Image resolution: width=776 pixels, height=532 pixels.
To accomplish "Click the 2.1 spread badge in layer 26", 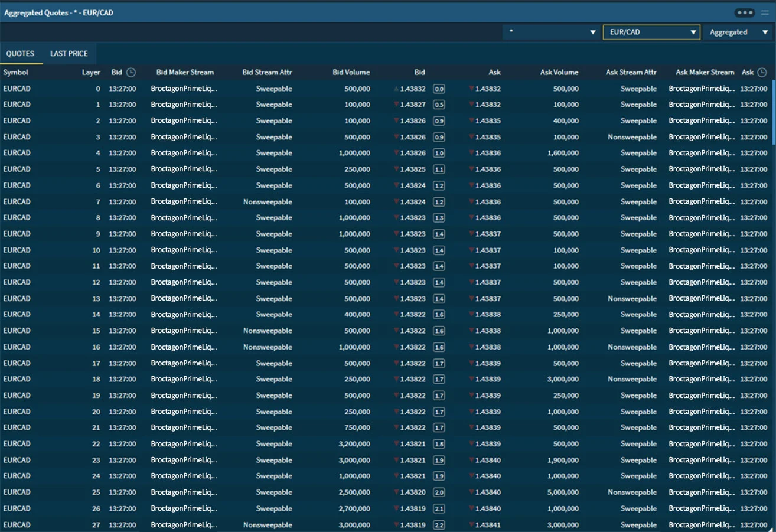I will 439,508.
